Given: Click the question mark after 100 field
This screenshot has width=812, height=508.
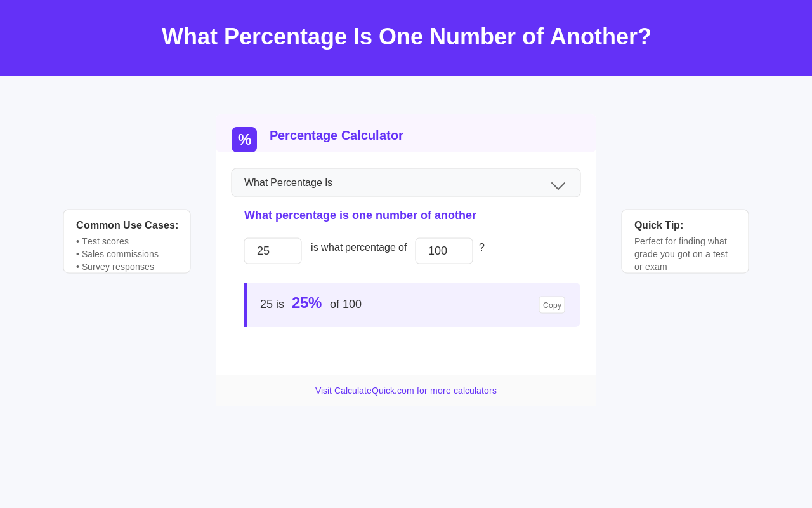Looking at the screenshot, I should tap(481, 248).
